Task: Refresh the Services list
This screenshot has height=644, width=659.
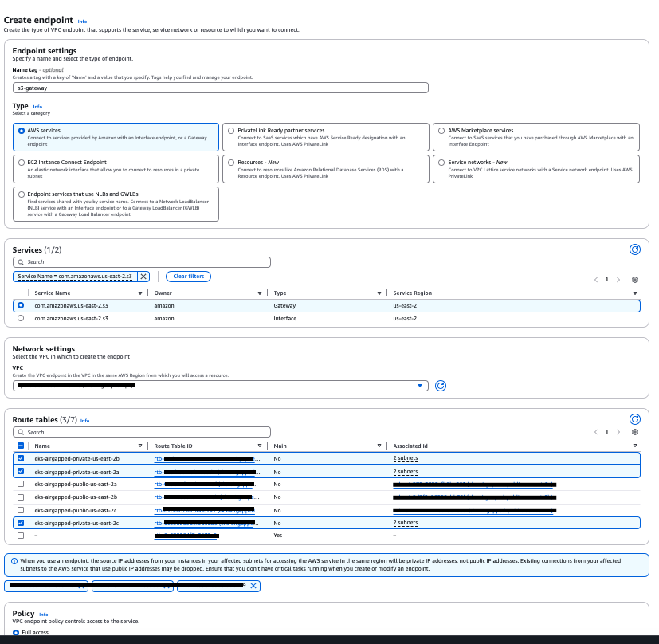Action: (635, 249)
